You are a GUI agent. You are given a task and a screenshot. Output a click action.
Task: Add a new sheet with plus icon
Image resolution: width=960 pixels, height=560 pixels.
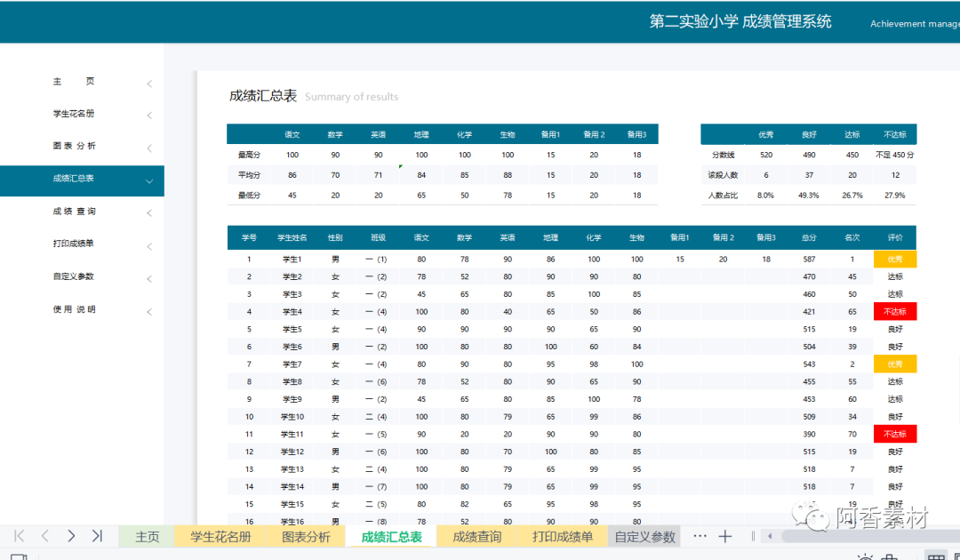click(x=725, y=537)
